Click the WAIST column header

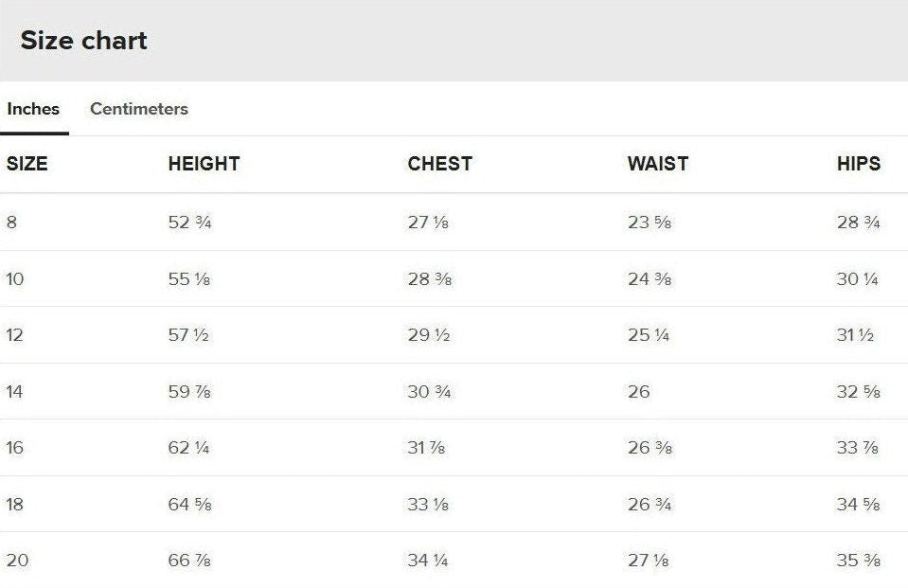657,164
